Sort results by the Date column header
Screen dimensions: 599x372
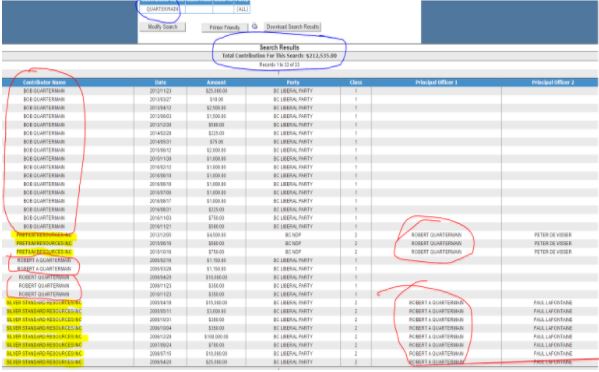pos(160,82)
